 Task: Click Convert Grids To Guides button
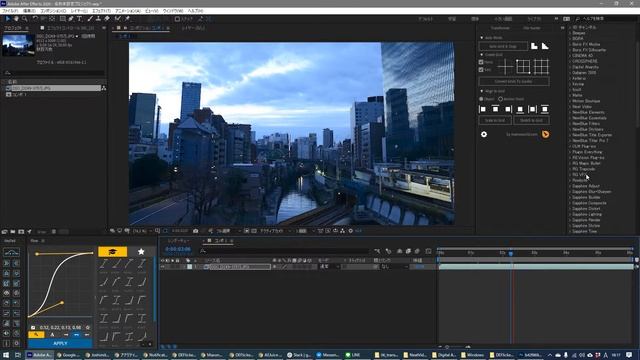(514, 82)
